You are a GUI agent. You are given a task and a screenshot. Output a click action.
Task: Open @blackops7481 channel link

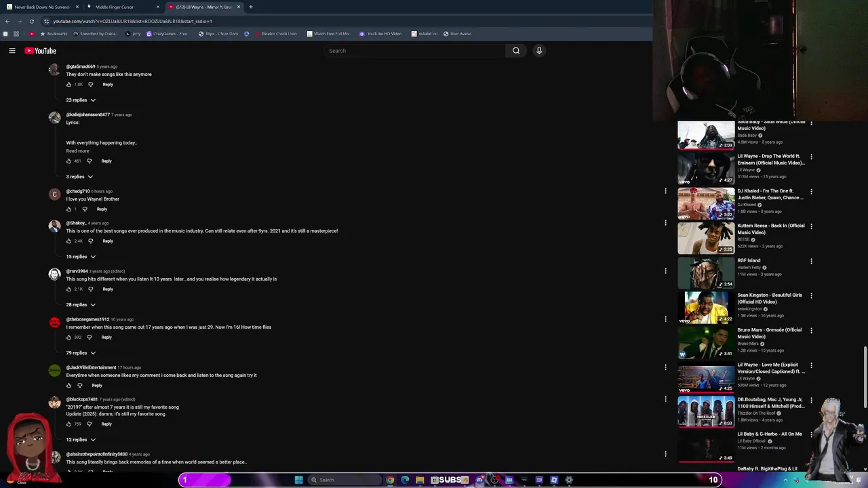82,399
